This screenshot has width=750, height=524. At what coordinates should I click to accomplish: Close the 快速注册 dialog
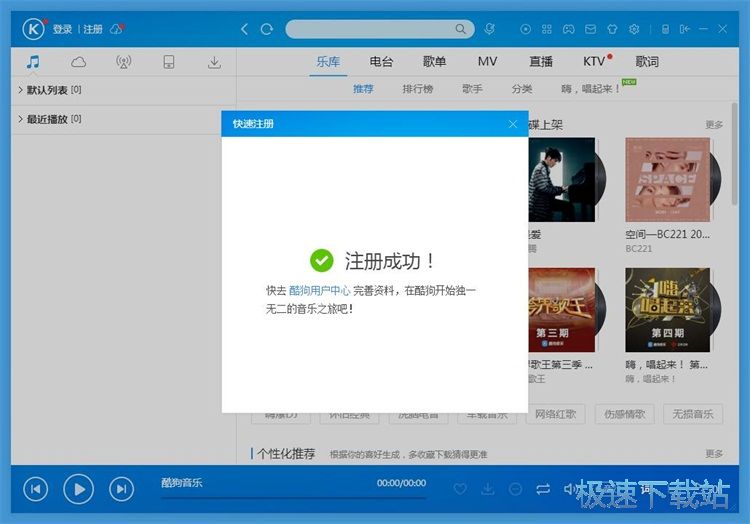coord(513,124)
